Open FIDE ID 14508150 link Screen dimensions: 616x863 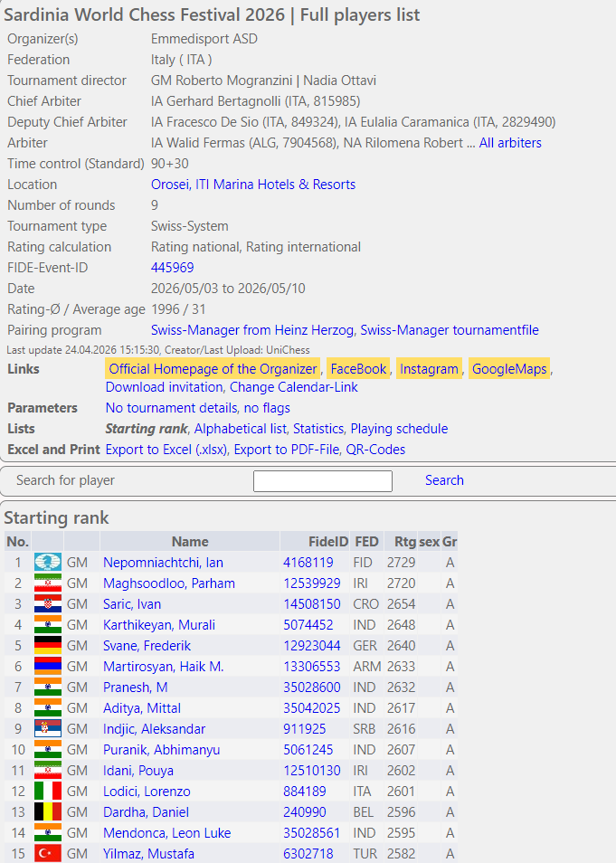312,604
